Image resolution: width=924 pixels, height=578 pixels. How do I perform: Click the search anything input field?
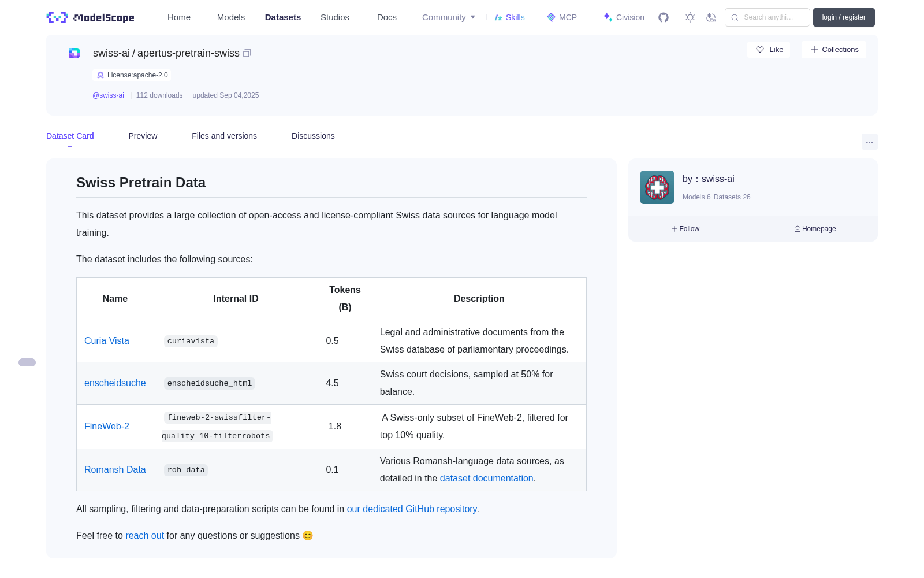point(767,17)
